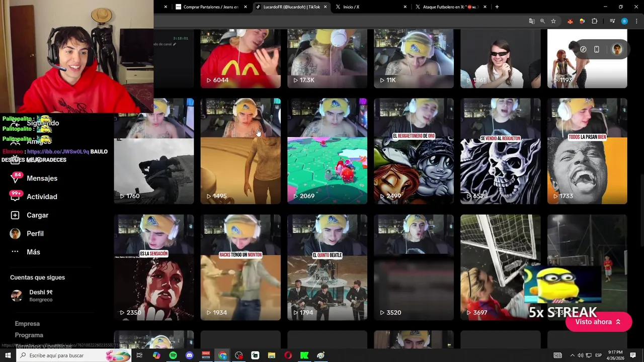This screenshot has width=644, height=362.
Task: Close the Inicio / X tab
Action: pos(405,7)
